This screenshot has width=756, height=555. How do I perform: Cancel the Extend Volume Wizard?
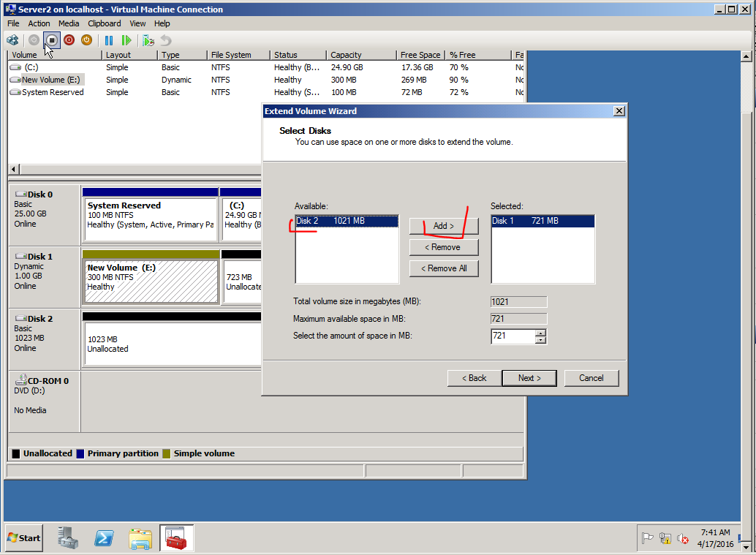pyautogui.click(x=591, y=378)
